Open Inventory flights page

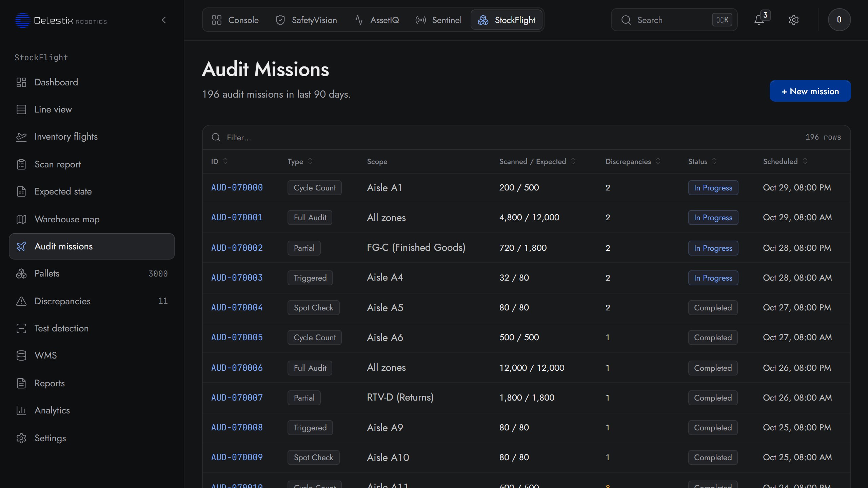[92, 137]
